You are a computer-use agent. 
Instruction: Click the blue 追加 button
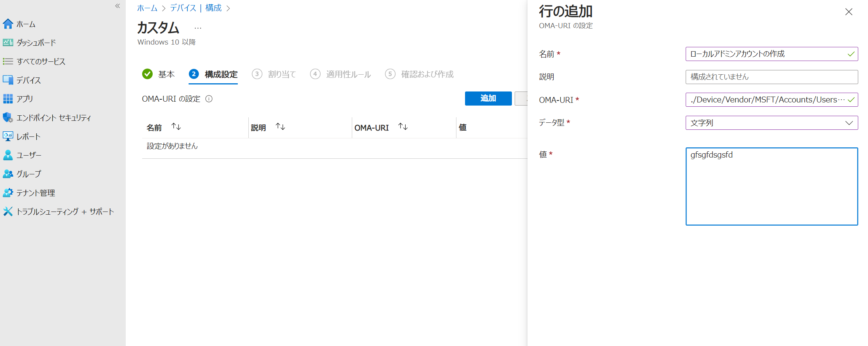point(488,99)
